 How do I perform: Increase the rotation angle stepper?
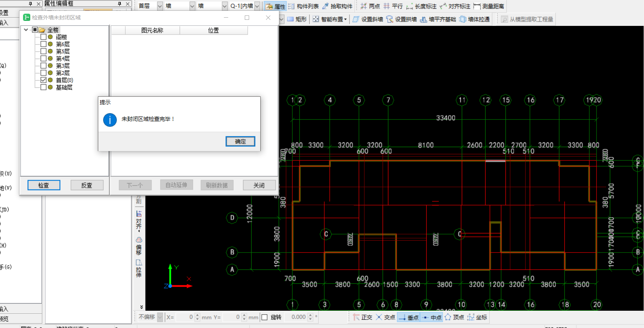[310, 315]
